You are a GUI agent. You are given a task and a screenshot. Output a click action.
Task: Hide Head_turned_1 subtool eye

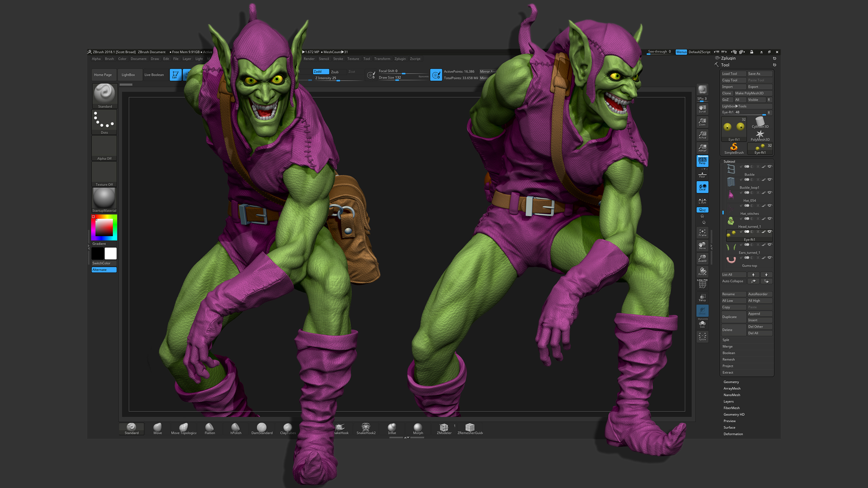[x=770, y=219]
